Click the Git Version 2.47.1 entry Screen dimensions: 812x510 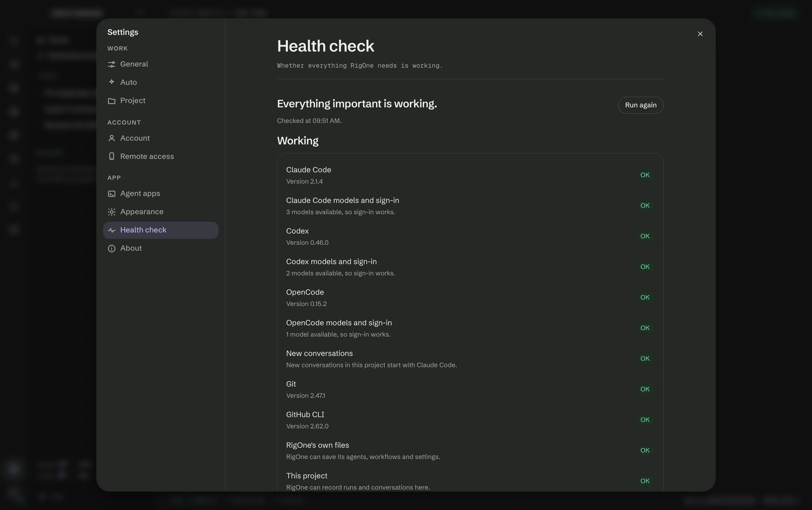click(x=470, y=389)
